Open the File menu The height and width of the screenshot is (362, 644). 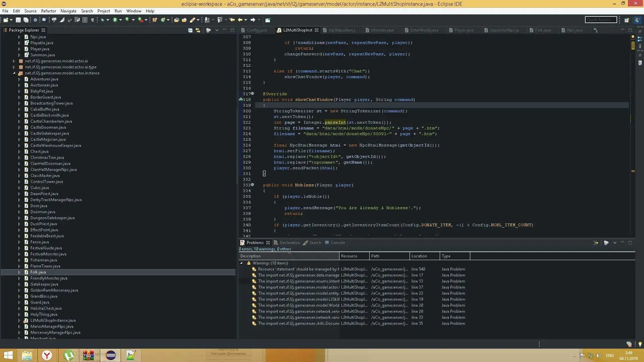[x=5, y=11]
